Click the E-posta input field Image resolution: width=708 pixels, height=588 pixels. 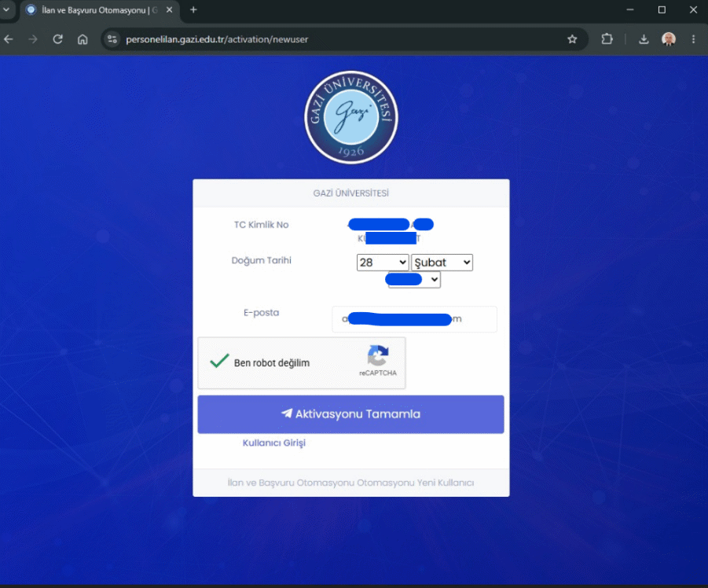coord(414,319)
